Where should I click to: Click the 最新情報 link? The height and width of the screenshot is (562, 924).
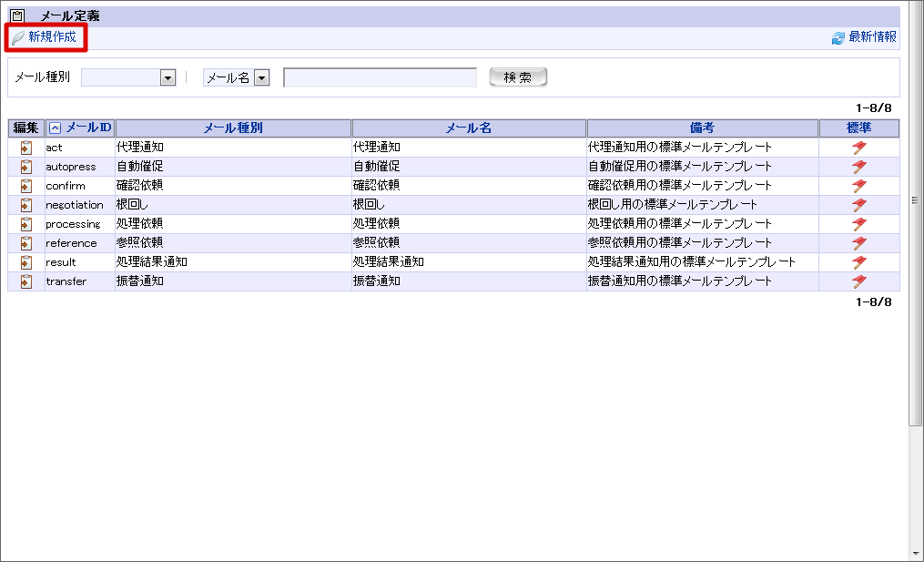click(x=872, y=37)
